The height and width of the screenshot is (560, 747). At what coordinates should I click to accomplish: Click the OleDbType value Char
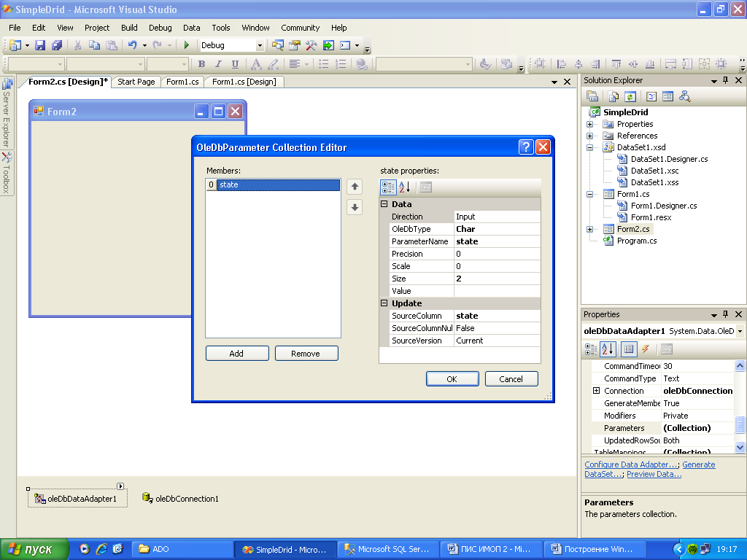[x=497, y=229]
